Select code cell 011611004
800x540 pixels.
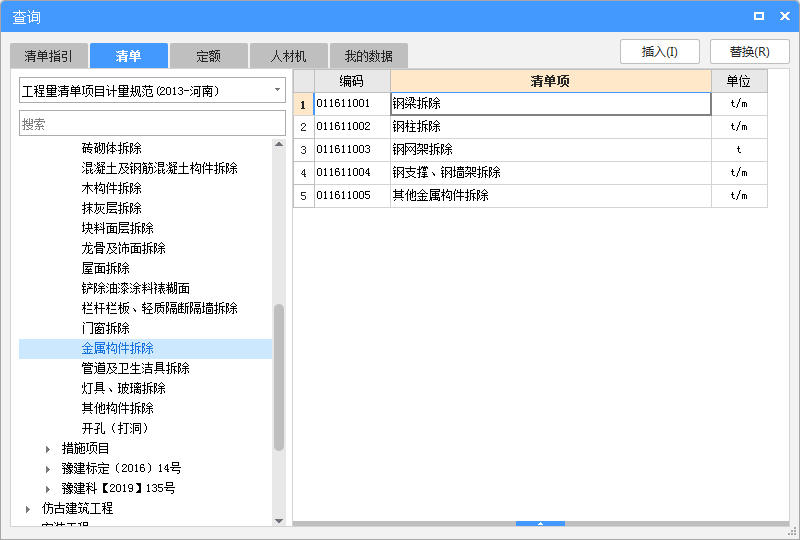[x=352, y=173]
